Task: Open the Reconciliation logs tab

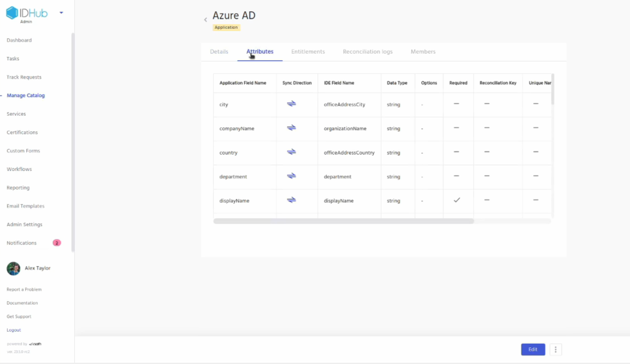Action: [x=367, y=52]
